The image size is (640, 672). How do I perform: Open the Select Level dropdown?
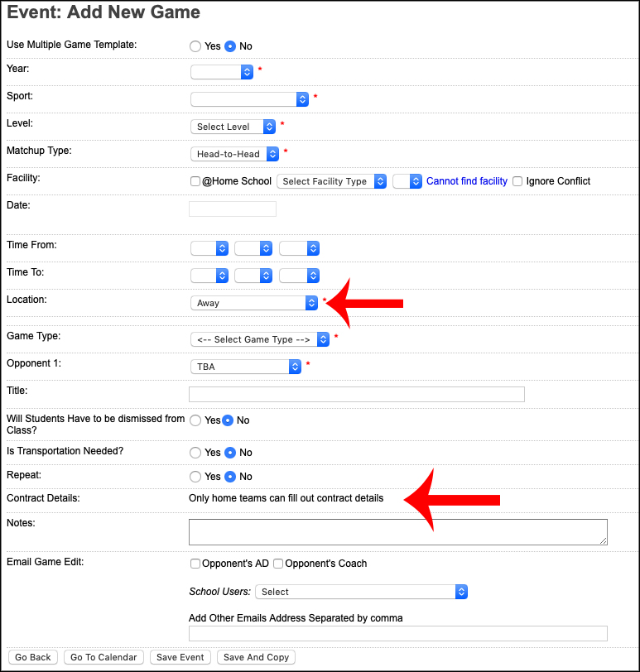pos(233,127)
